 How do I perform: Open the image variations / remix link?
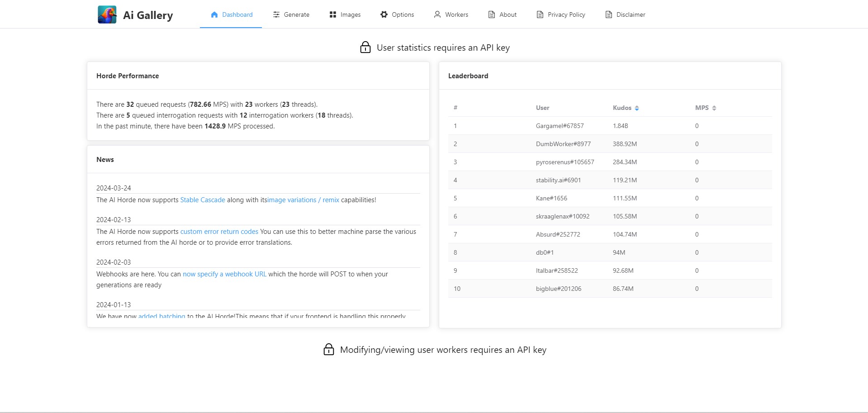pos(303,200)
